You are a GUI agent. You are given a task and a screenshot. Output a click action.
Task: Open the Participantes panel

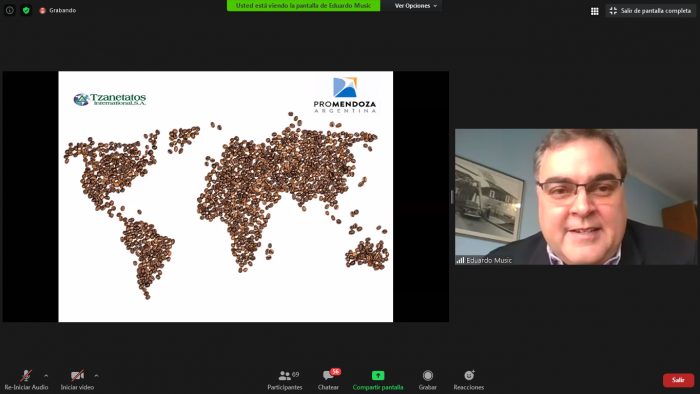click(x=285, y=380)
